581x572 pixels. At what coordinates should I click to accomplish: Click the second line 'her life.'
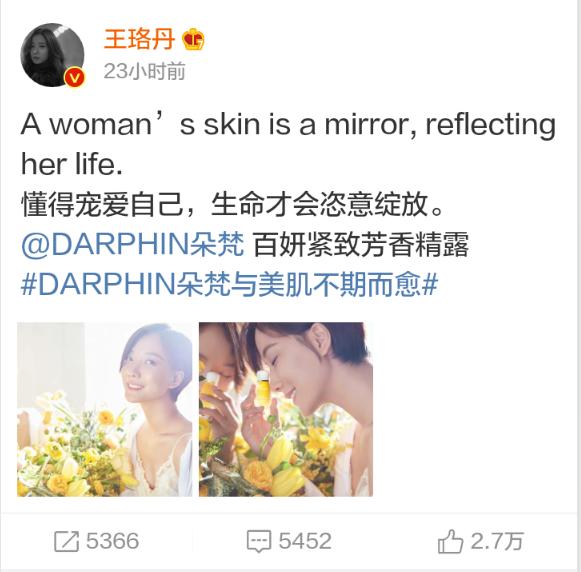72,164
